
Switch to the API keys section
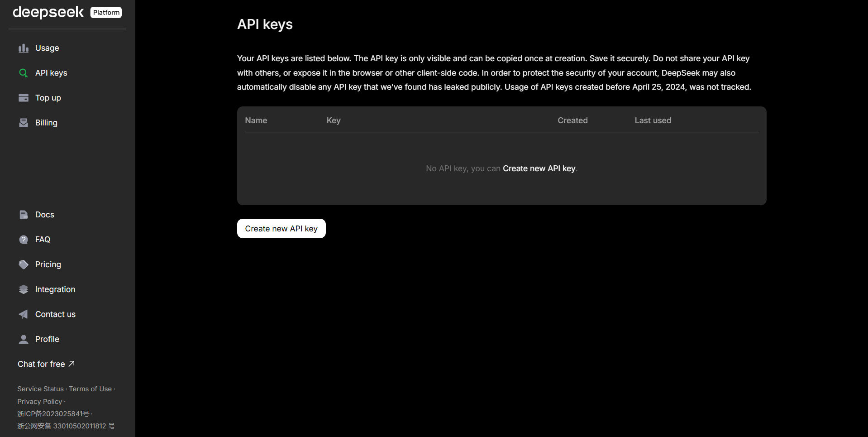point(51,73)
